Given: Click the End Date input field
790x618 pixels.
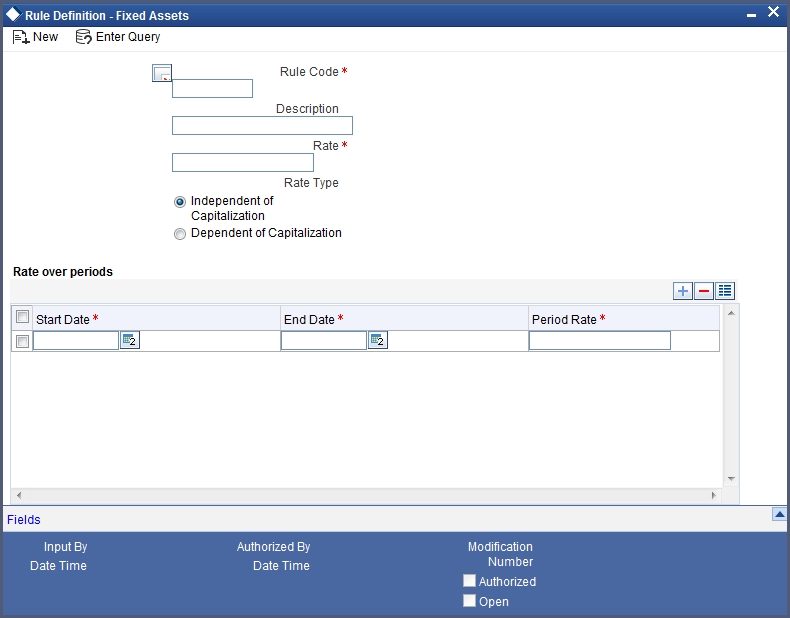Looking at the screenshot, I should [323, 340].
